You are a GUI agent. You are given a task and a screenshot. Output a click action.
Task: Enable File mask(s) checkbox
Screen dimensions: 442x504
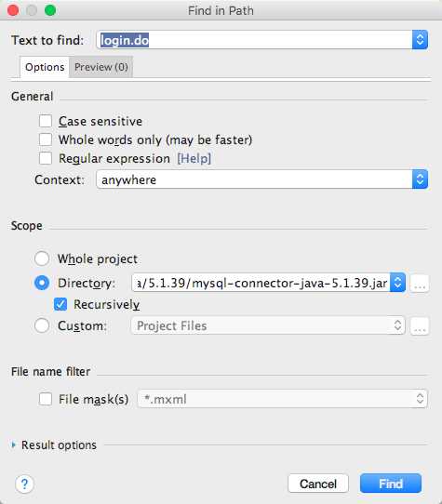(x=46, y=399)
